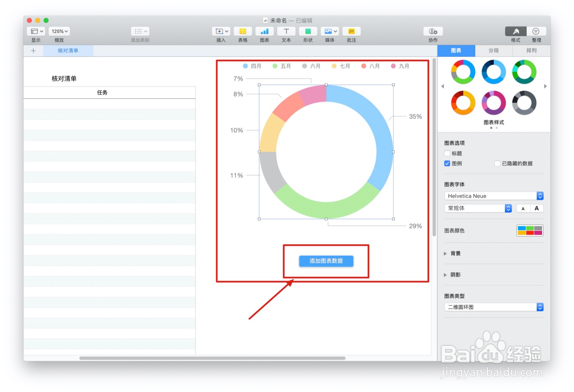The image size is (574, 392).
Task: Switch to the 分段 inspector tab
Action: [494, 51]
